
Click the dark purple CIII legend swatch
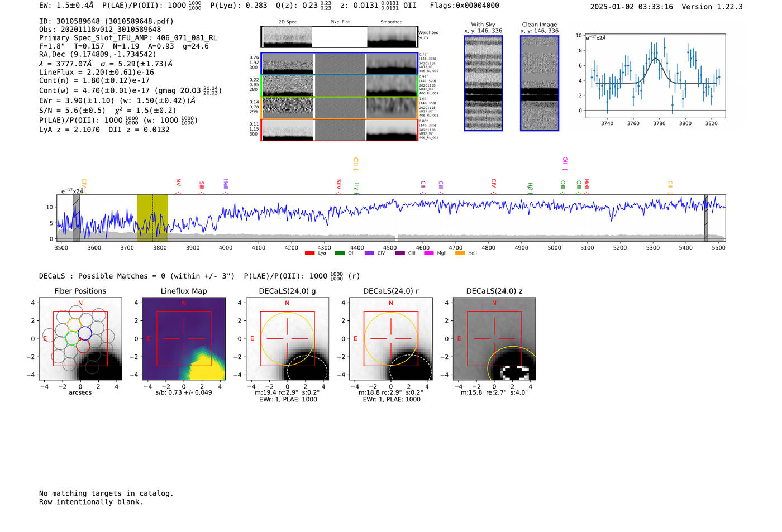click(x=399, y=253)
